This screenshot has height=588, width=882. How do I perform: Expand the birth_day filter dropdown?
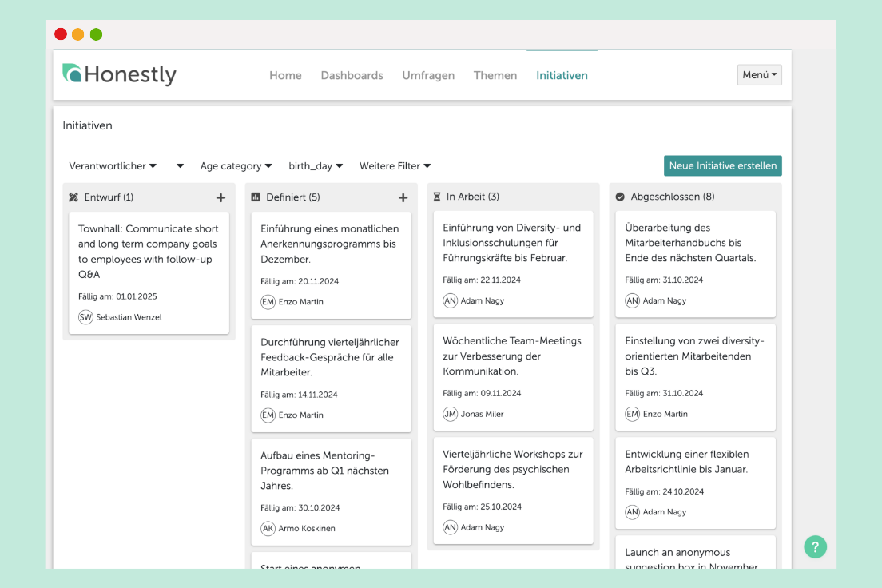(316, 166)
